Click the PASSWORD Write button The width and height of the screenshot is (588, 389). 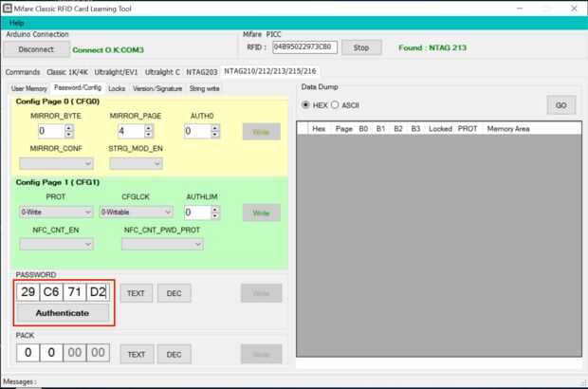click(262, 293)
